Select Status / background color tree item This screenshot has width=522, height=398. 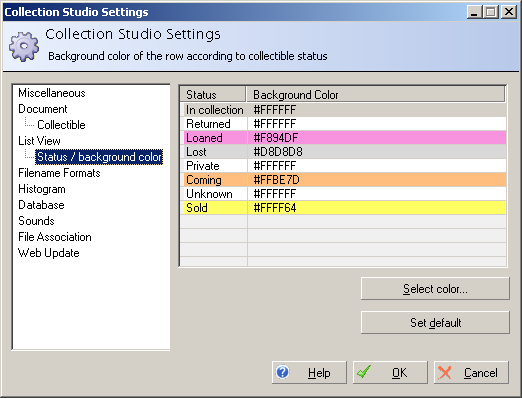point(99,157)
